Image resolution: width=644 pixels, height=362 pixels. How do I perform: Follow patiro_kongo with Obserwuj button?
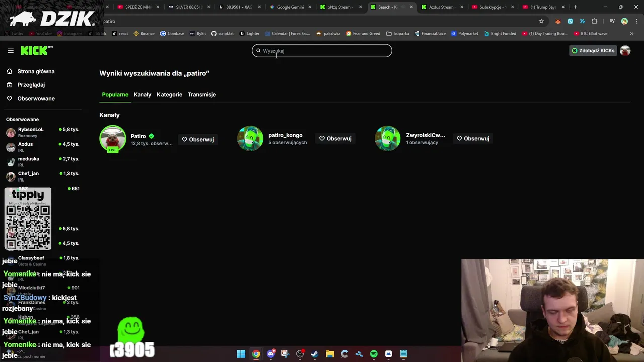(335, 138)
